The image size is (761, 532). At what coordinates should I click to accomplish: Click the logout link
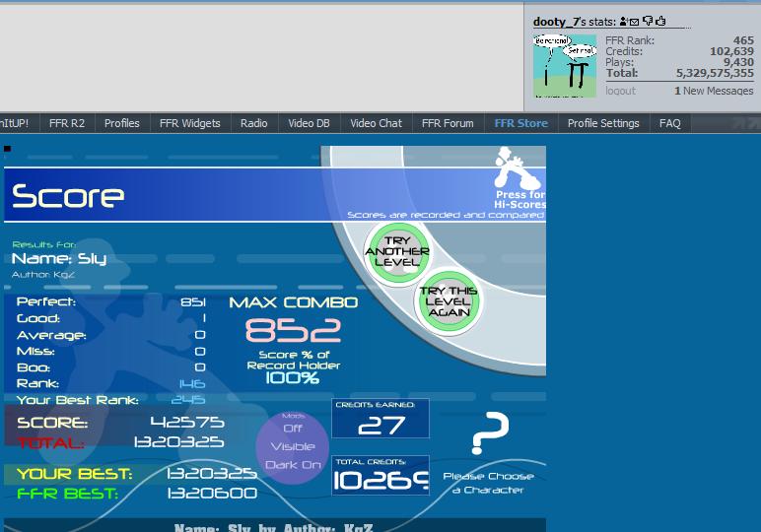(620, 91)
